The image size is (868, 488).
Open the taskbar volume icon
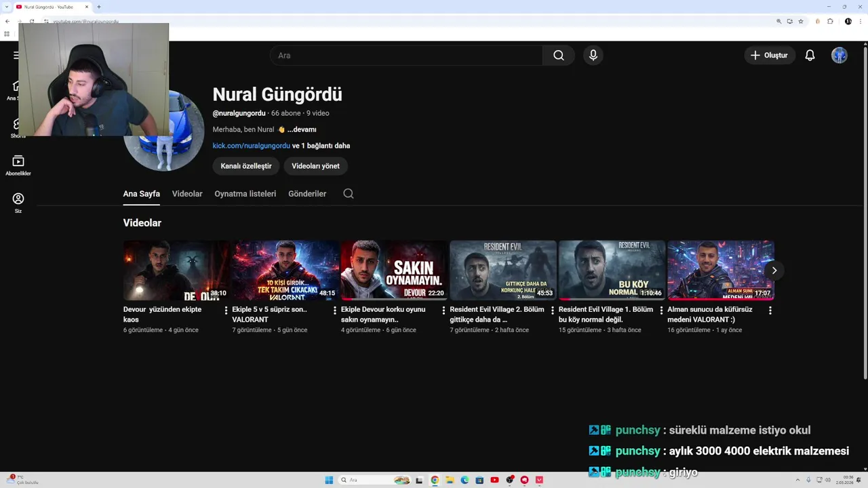click(x=828, y=480)
